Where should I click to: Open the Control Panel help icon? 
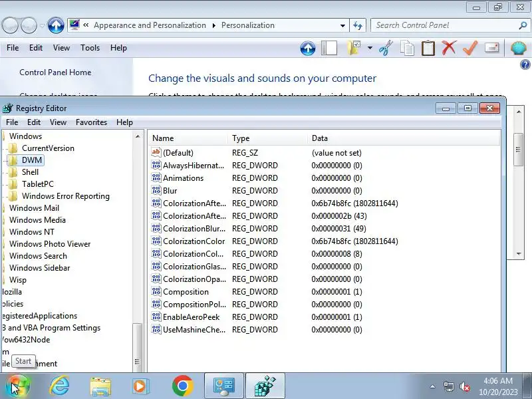pyautogui.click(x=525, y=65)
